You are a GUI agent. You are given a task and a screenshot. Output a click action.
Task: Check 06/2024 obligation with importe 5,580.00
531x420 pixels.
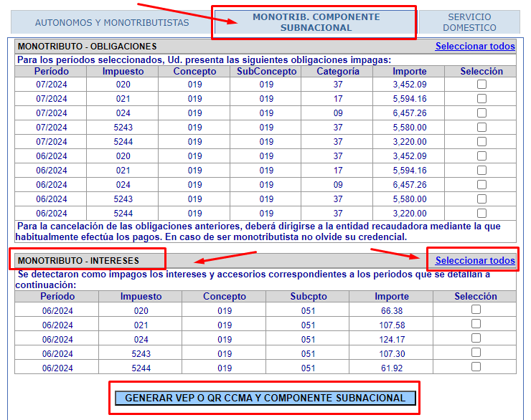[x=481, y=199]
